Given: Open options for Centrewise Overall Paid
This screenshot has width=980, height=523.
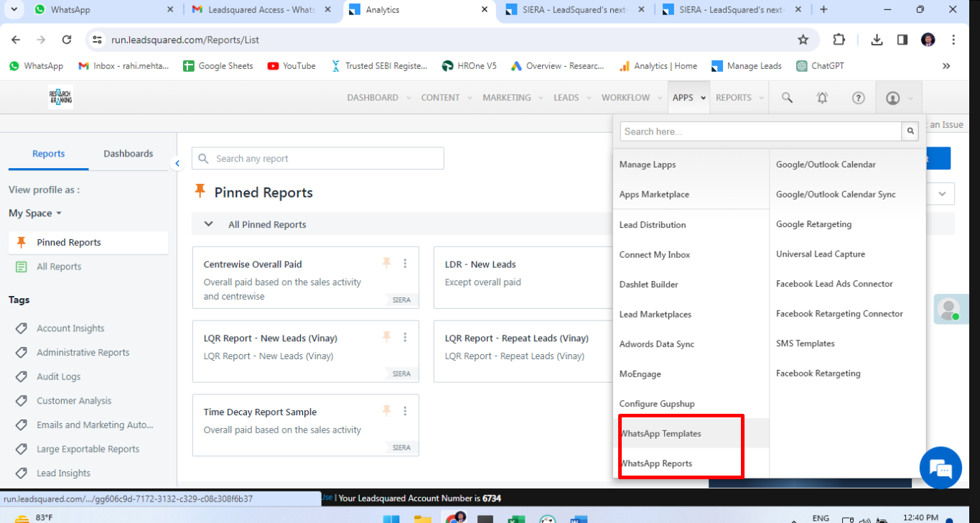Looking at the screenshot, I should click(405, 264).
